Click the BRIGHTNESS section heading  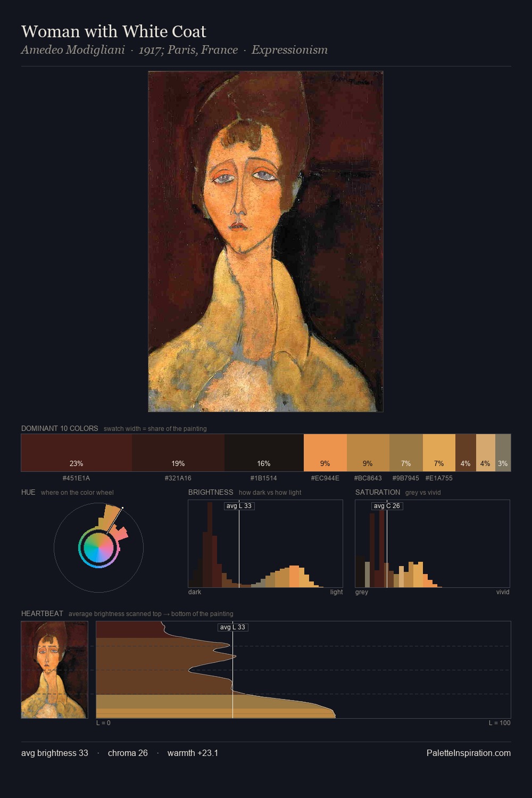coord(211,492)
